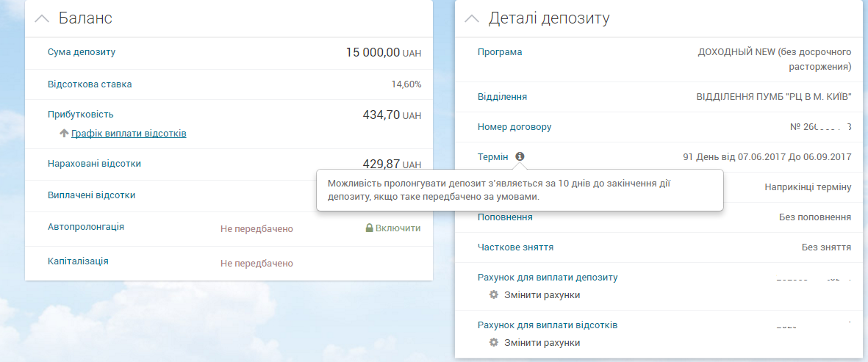Image resolution: width=868 pixels, height=362 pixels.
Task: Click Не передбачено in the Капіталізація row
Action: point(257,264)
